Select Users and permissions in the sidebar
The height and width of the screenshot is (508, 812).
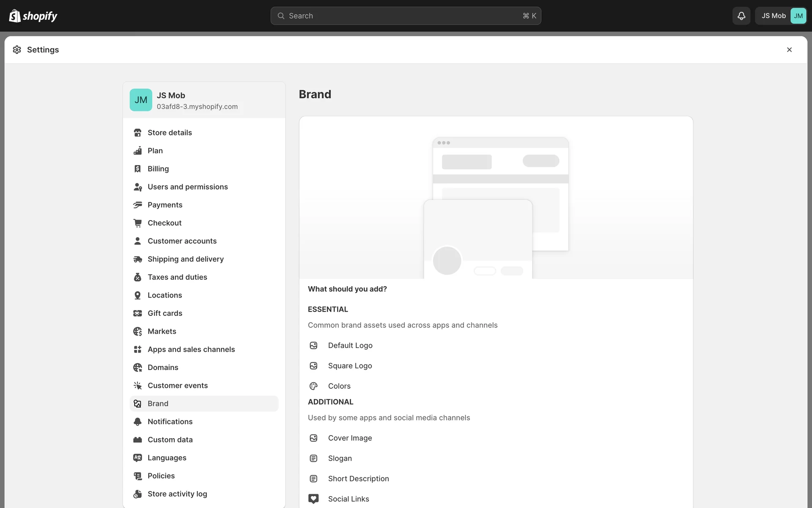[x=187, y=187]
